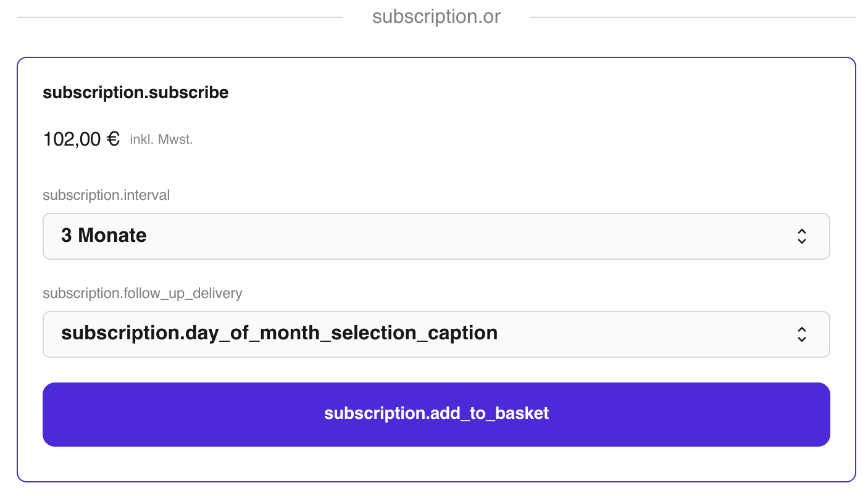This screenshot has width=868, height=496.
Task: Click empty space inside the follow-up delivery select
Action: [x=642, y=334]
